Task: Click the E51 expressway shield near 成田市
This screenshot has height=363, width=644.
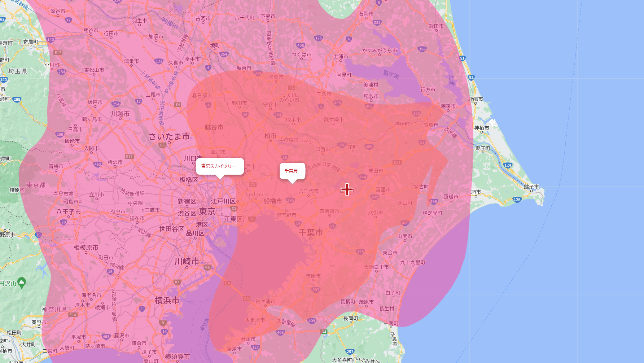Action: coord(397,162)
